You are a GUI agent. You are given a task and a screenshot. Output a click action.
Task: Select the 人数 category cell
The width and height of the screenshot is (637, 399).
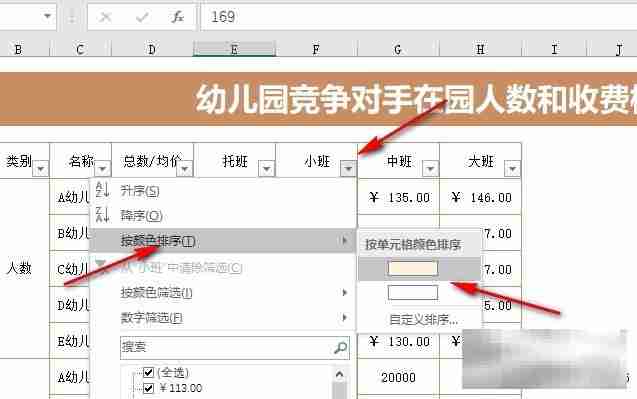(x=19, y=268)
